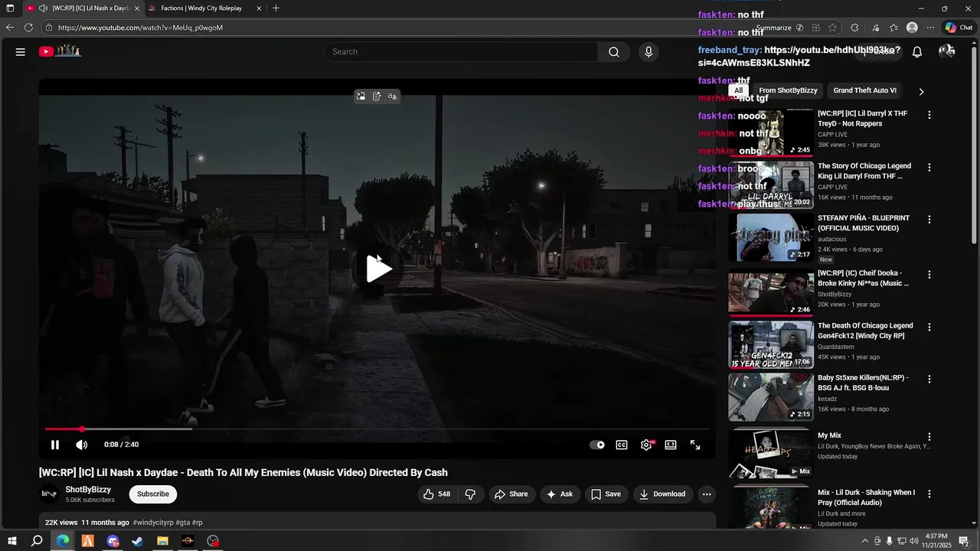Start voice search with microphone
The height and width of the screenshot is (551, 980).
click(648, 52)
